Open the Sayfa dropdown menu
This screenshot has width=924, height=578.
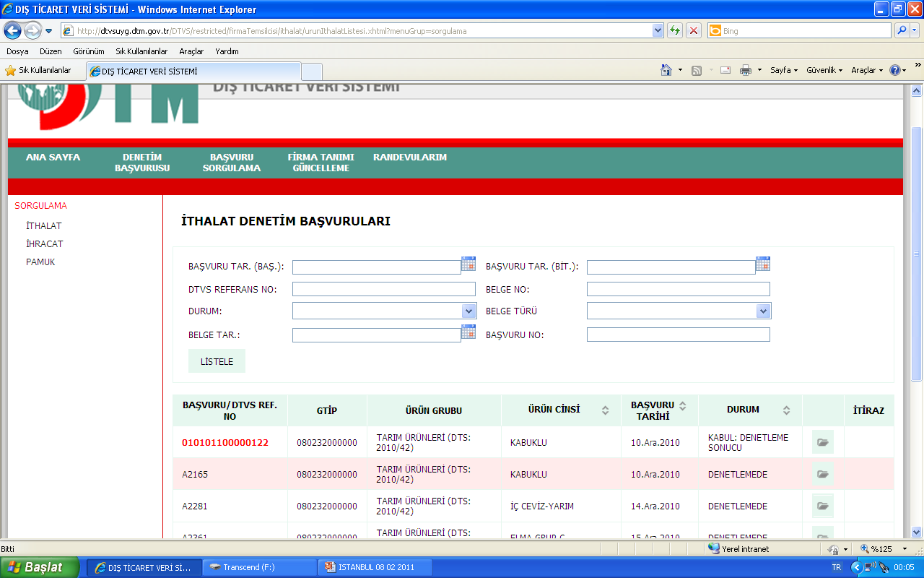784,70
